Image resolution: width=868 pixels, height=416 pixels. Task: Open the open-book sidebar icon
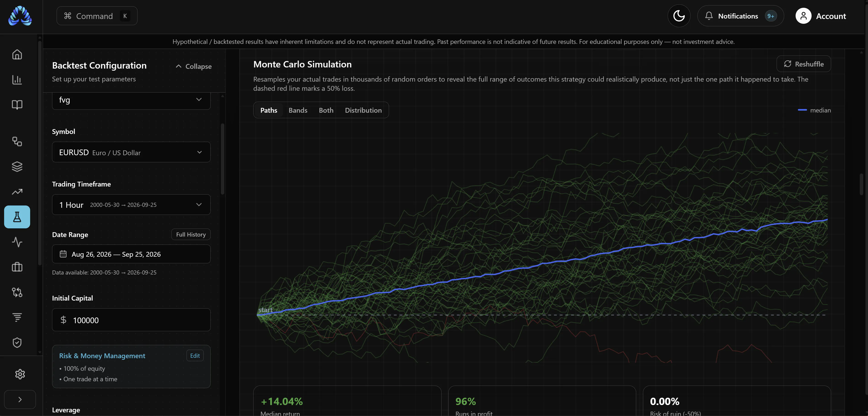(x=17, y=104)
